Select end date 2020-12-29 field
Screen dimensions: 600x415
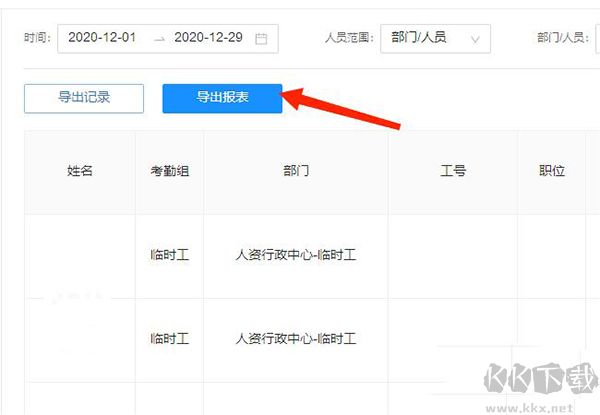pos(209,37)
